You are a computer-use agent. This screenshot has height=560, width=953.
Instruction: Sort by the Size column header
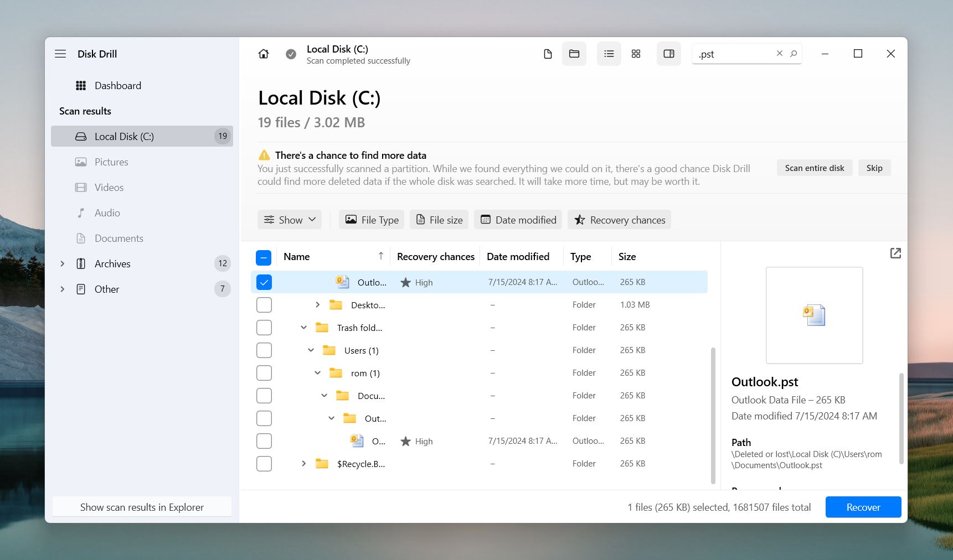627,257
